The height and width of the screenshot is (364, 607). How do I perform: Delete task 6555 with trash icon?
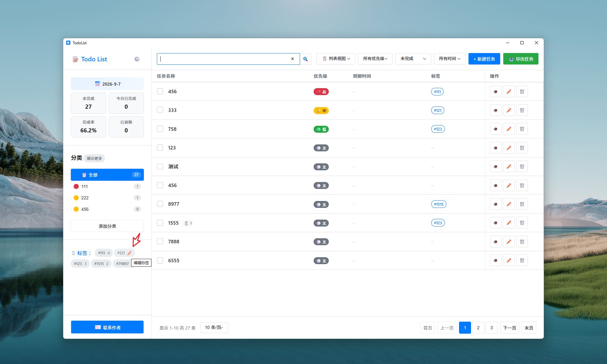(522, 260)
